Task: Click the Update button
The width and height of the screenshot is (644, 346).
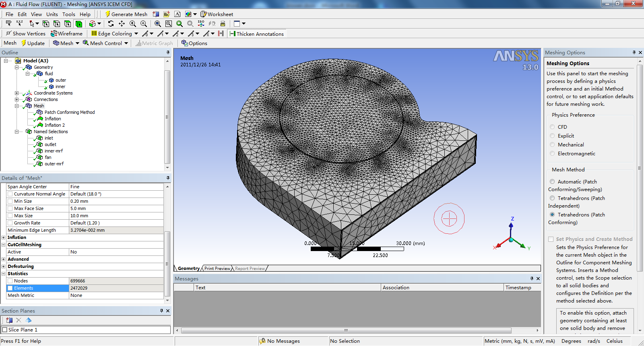Action: (33, 43)
